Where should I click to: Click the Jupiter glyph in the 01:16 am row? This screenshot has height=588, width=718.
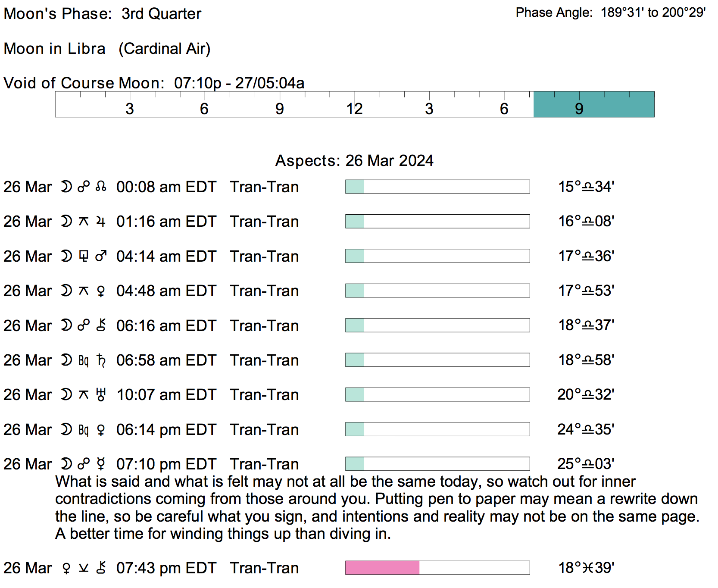(101, 222)
